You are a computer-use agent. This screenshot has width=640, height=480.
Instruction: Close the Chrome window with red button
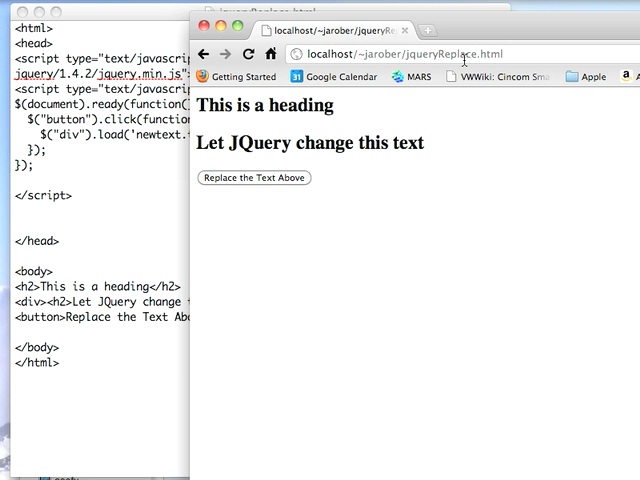click(204, 25)
